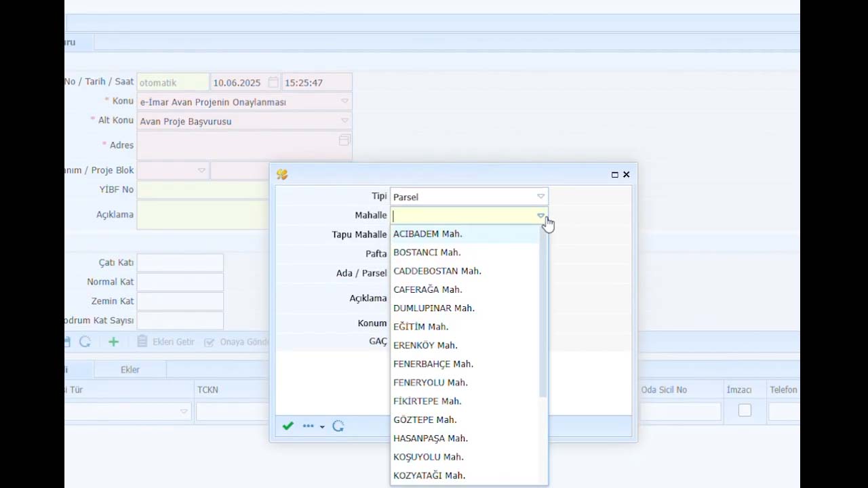
Task: Click the Ekleri Getir button
Action: pyautogui.click(x=166, y=342)
